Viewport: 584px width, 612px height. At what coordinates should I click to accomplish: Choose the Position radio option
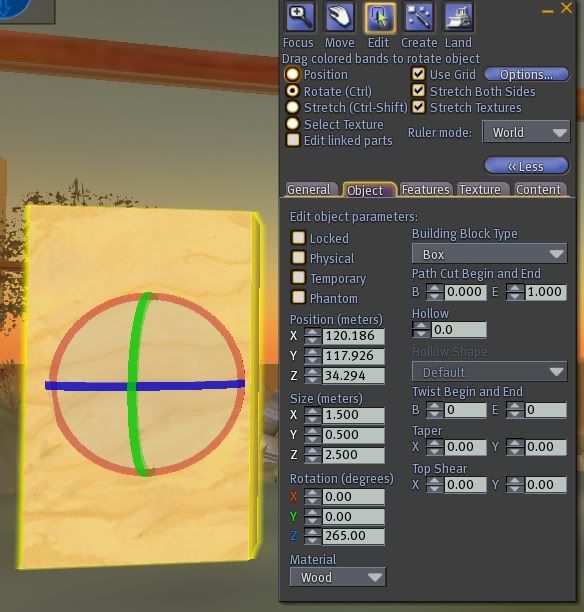tap(293, 74)
